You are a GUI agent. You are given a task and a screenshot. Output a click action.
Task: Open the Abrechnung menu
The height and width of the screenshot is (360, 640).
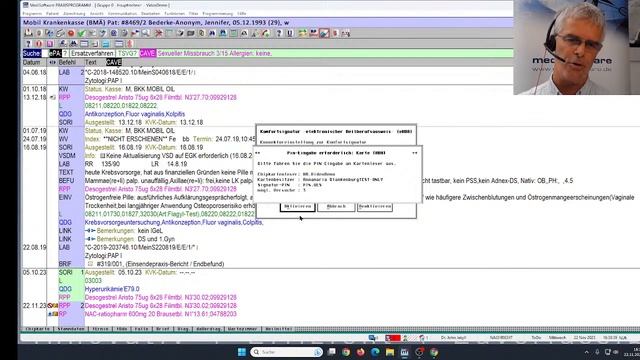[74, 13]
